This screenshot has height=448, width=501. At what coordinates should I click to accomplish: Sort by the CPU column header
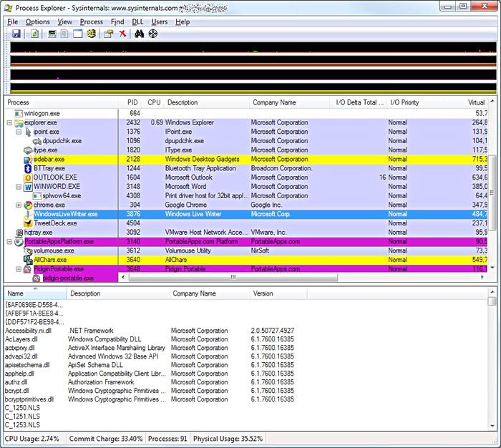[x=154, y=102]
